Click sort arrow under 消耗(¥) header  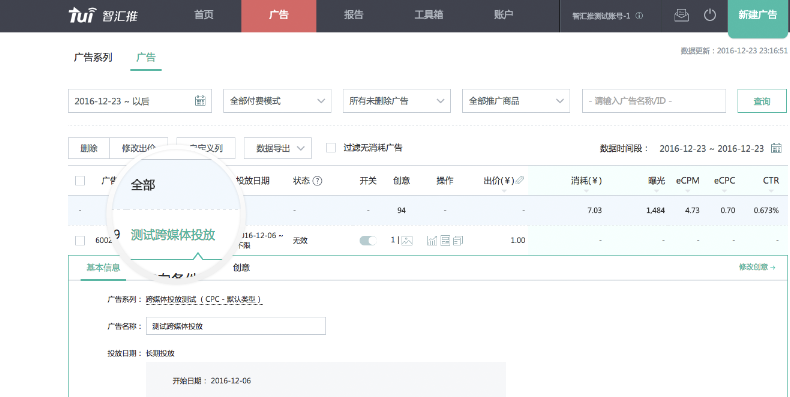pyautogui.click(x=586, y=190)
